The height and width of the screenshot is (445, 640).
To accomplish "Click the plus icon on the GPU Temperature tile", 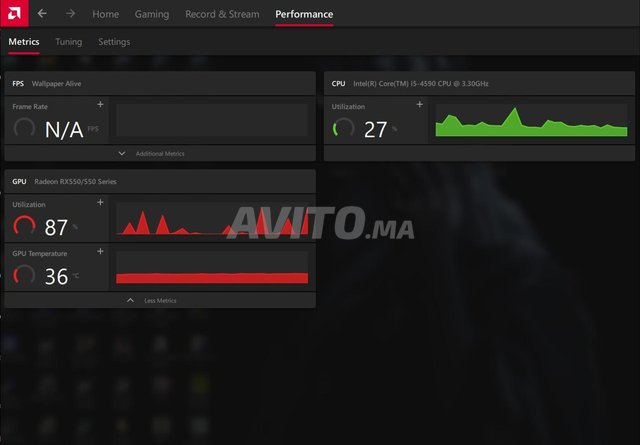I will (x=100, y=252).
